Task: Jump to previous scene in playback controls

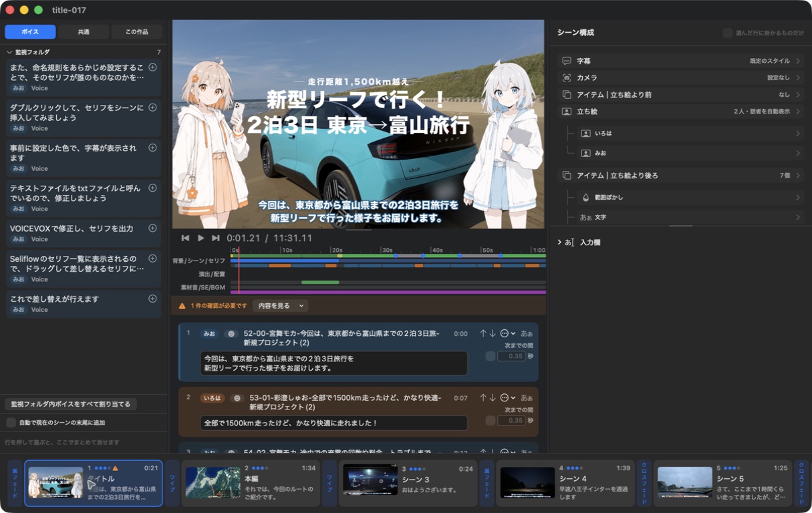Action: 185,238
